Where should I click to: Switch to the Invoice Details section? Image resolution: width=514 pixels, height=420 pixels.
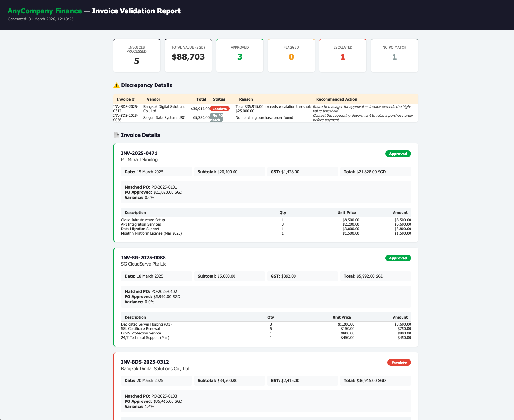pos(140,135)
